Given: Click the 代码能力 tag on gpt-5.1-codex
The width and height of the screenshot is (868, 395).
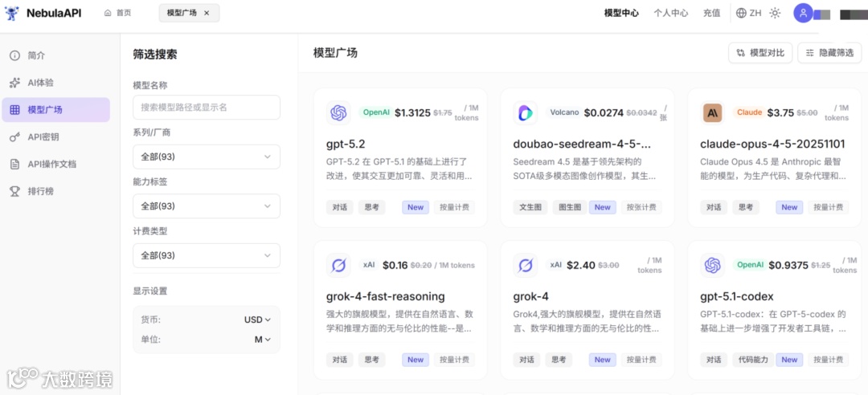Looking at the screenshot, I should coord(753,360).
